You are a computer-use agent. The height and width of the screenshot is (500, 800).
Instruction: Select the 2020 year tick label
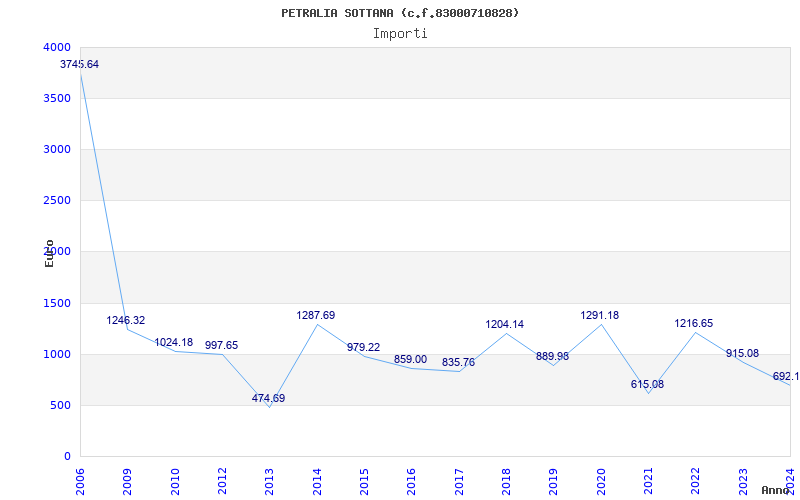click(x=601, y=482)
